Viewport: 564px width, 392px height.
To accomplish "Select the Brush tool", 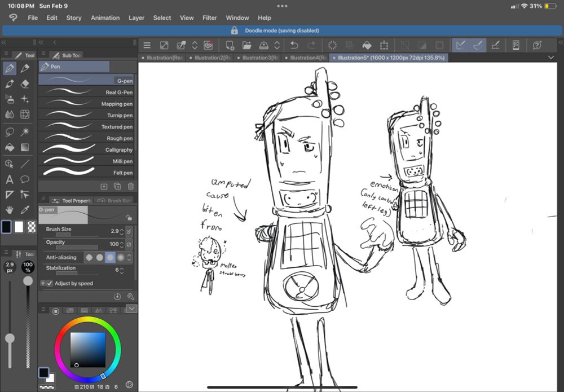I will tap(10, 84).
